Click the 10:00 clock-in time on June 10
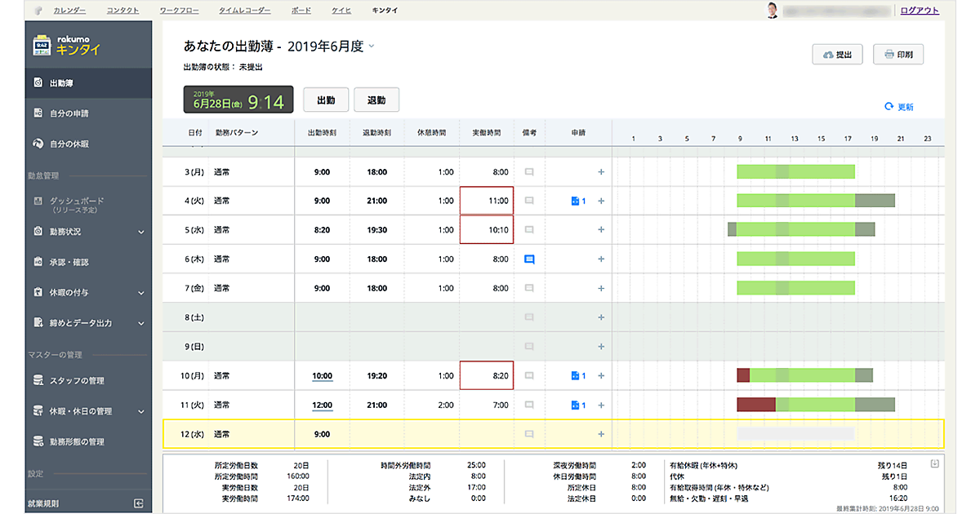The height and width of the screenshot is (514, 980). 322,376
